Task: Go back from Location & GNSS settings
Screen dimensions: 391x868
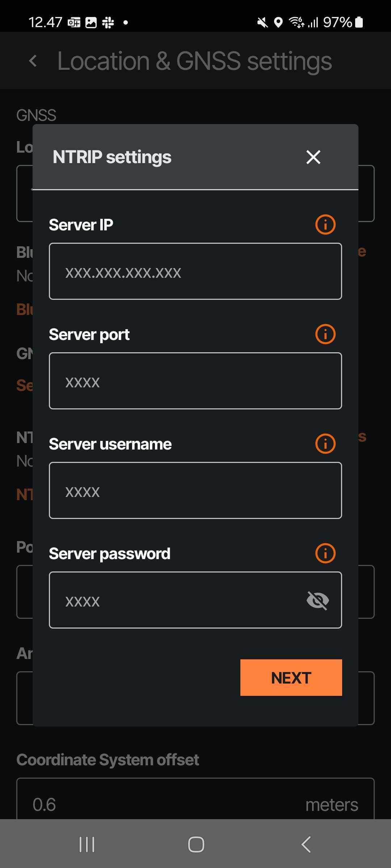Action: pos(33,61)
